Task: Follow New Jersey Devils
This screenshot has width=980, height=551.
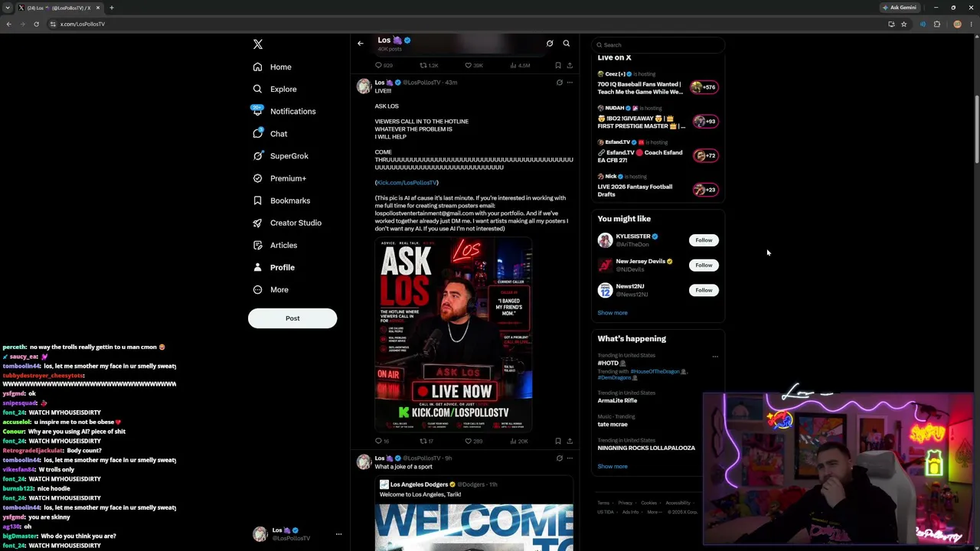Action: pos(704,265)
